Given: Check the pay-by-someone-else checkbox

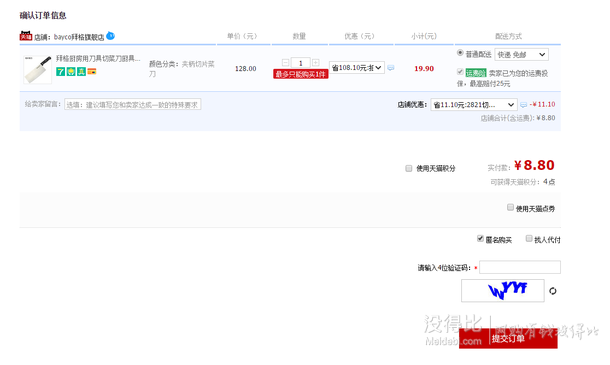Looking at the screenshot, I should point(529,238).
